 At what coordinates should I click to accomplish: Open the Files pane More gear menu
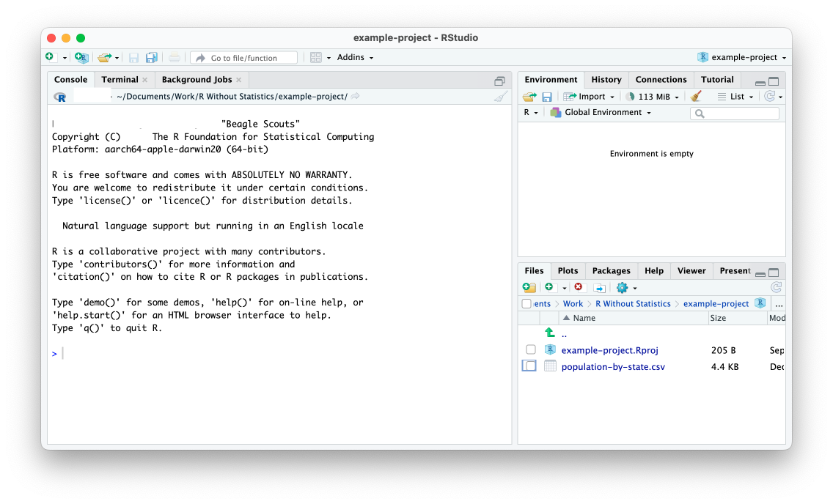pyautogui.click(x=625, y=287)
